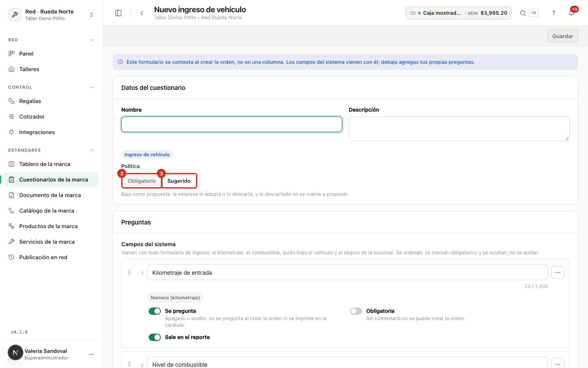Open Talleres in the sidebar
588x368 pixels.
51,69
